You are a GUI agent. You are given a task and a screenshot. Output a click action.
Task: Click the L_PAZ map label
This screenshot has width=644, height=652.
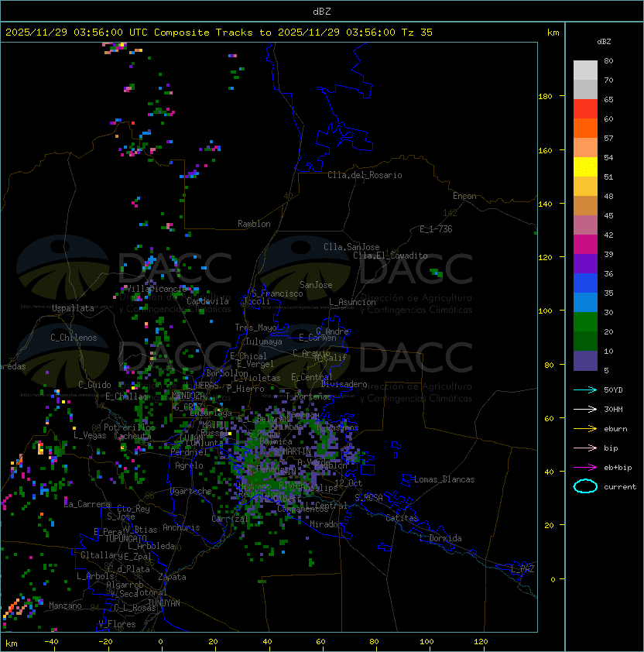[522, 568]
